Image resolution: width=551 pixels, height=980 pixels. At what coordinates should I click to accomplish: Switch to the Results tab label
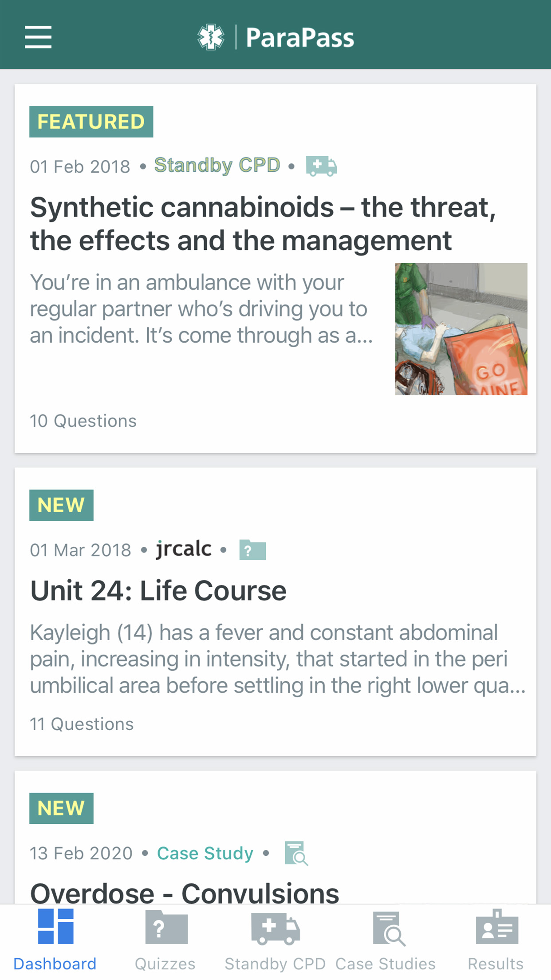[496, 964]
